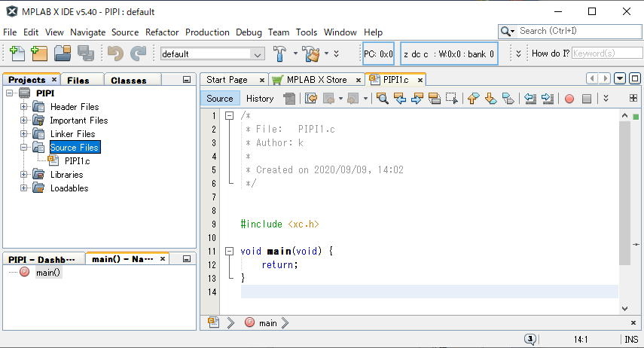Click the Build Project hammer icon
This screenshot has height=348, width=644.
(x=279, y=53)
